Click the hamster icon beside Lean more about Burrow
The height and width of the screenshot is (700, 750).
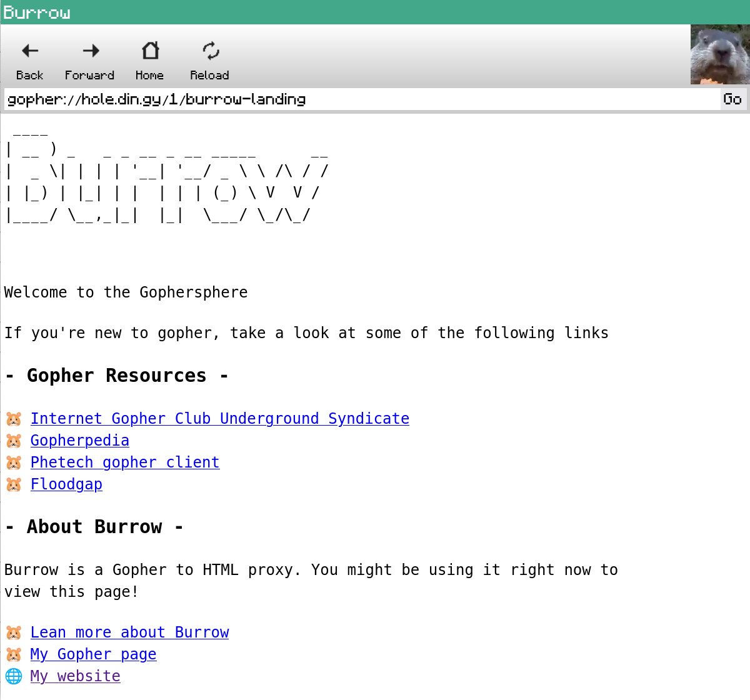(14, 632)
